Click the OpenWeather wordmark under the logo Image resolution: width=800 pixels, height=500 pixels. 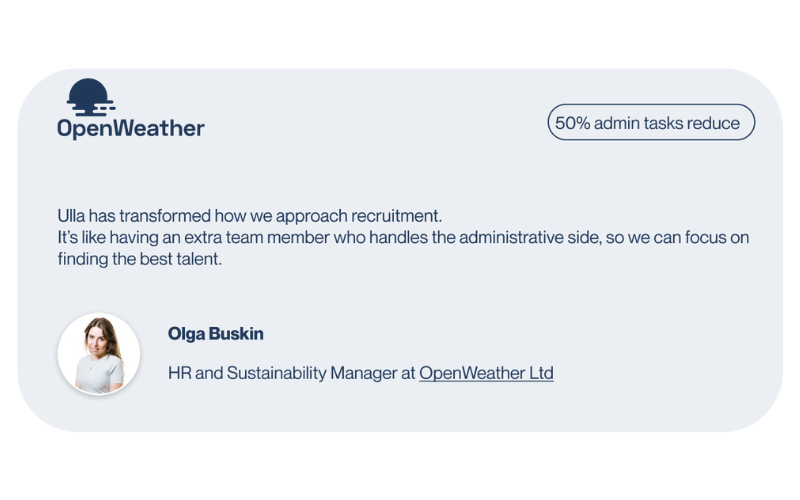pos(131,129)
